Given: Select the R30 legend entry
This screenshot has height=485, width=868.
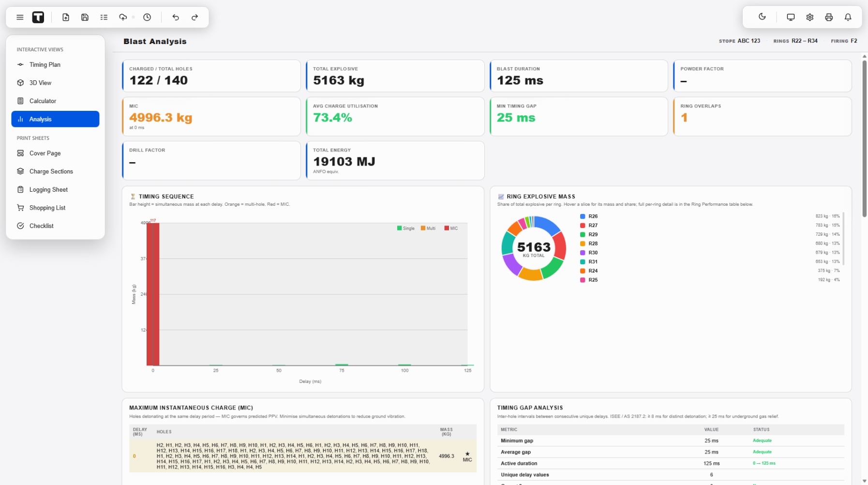Looking at the screenshot, I should pos(710,253).
